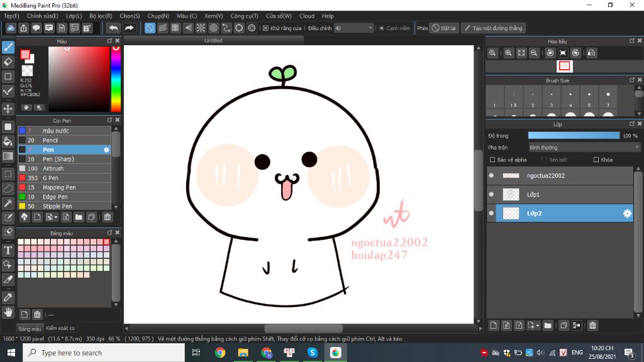The height and width of the screenshot is (362, 644).
Task: Fit canvas to navigator window
Action: pos(521,53)
